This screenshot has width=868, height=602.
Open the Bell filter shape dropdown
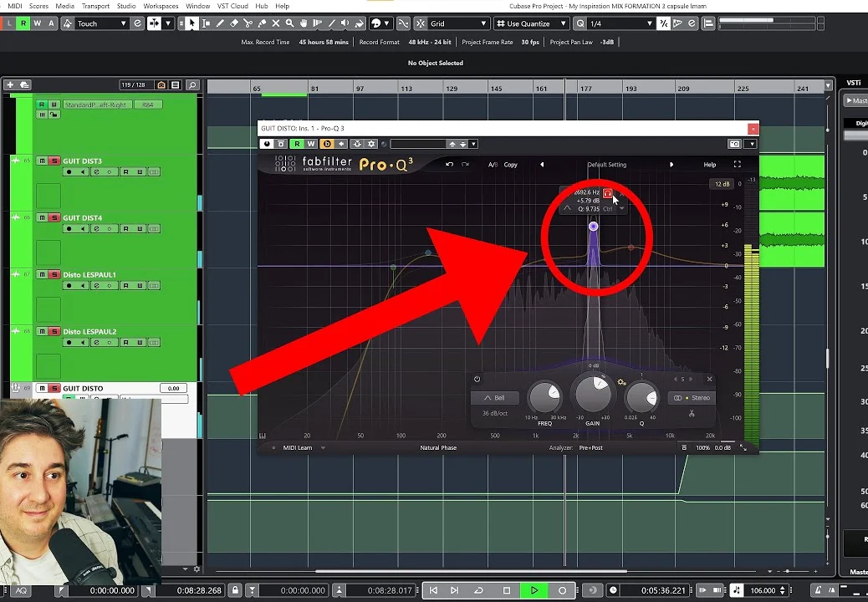(x=495, y=398)
